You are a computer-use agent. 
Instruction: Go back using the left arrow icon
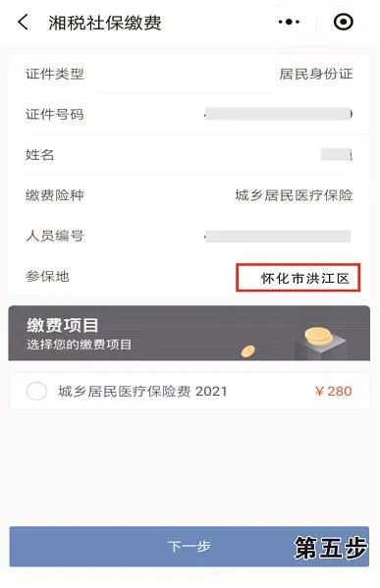[23, 23]
